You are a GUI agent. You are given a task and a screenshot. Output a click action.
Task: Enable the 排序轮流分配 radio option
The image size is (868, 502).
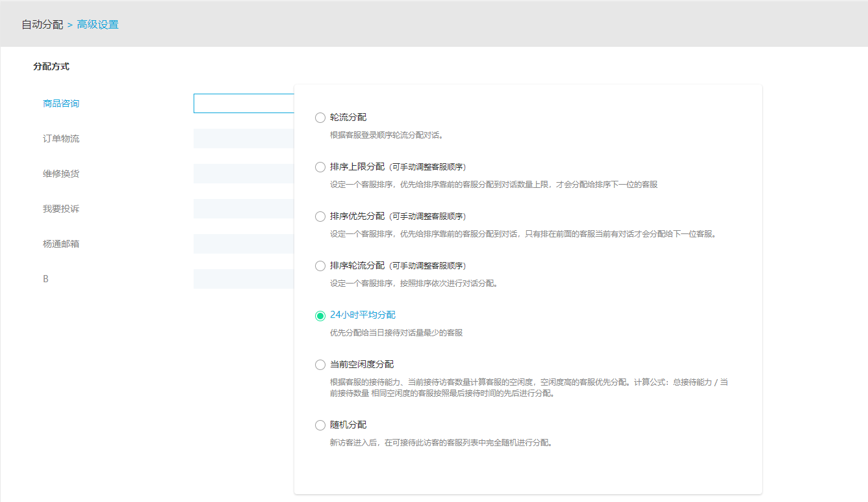point(320,266)
